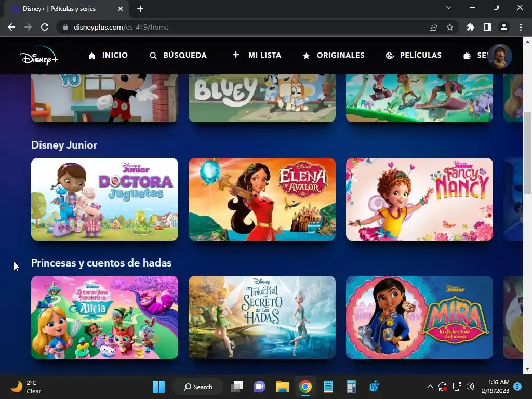
Task: Click the sync status tray icon
Action: point(443,387)
